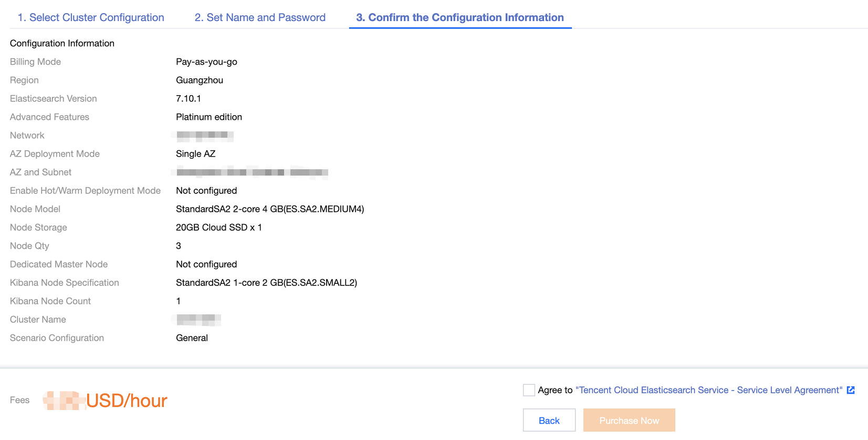Image resolution: width=868 pixels, height=440 pixels.
Task: Switch to Set Name and Password step
Action: click(260, 17)
